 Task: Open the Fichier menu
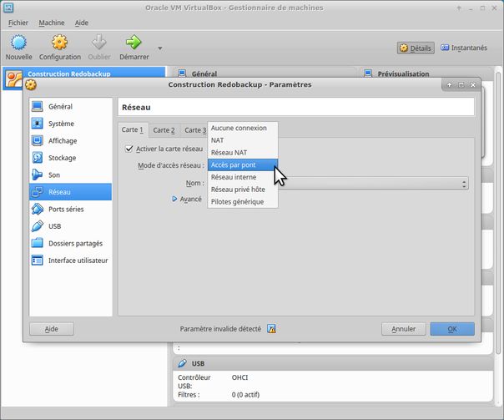[18, 23]
